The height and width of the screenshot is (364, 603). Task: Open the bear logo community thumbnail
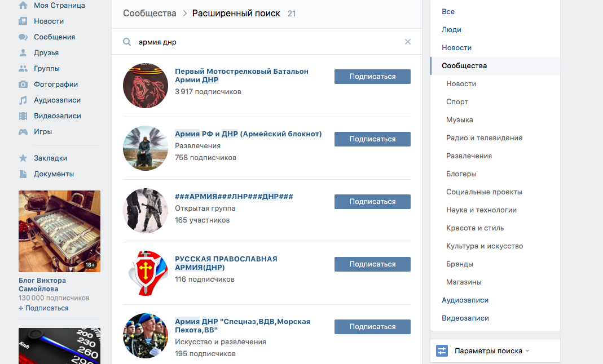[146, 86]
